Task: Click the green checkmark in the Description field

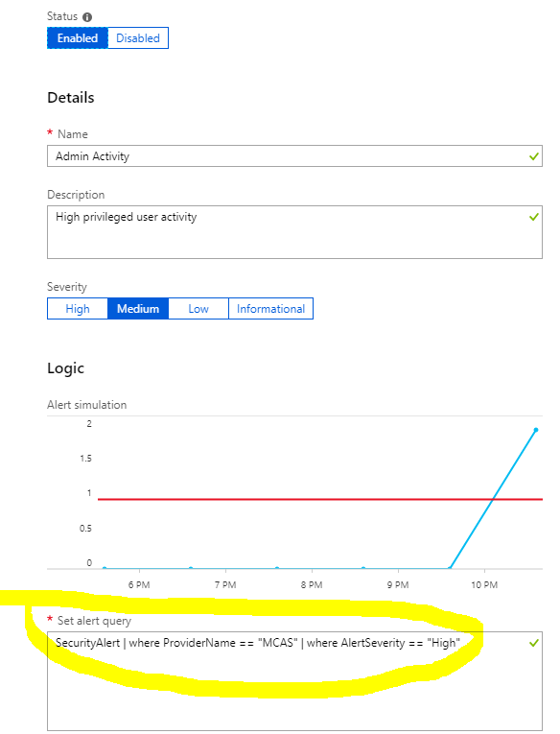Action: 534,217
